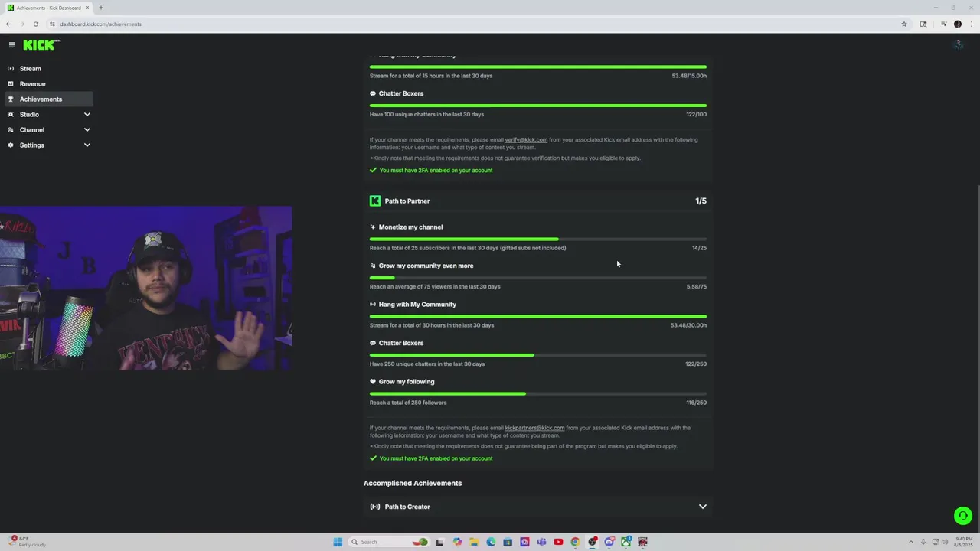The image size is (980, 551).
Task: Open Microsoft Edge from the taskbar
Action: click(x=491, y=542)
